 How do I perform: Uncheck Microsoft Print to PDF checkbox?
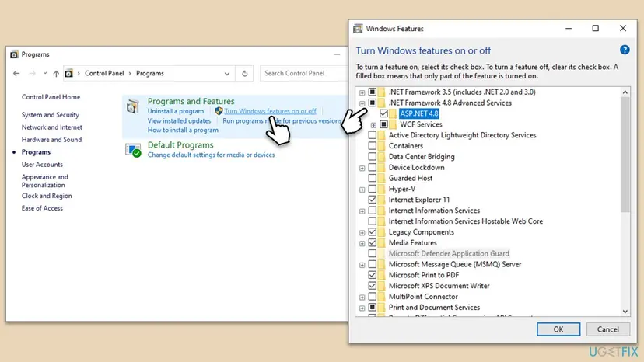click(372, 275)
